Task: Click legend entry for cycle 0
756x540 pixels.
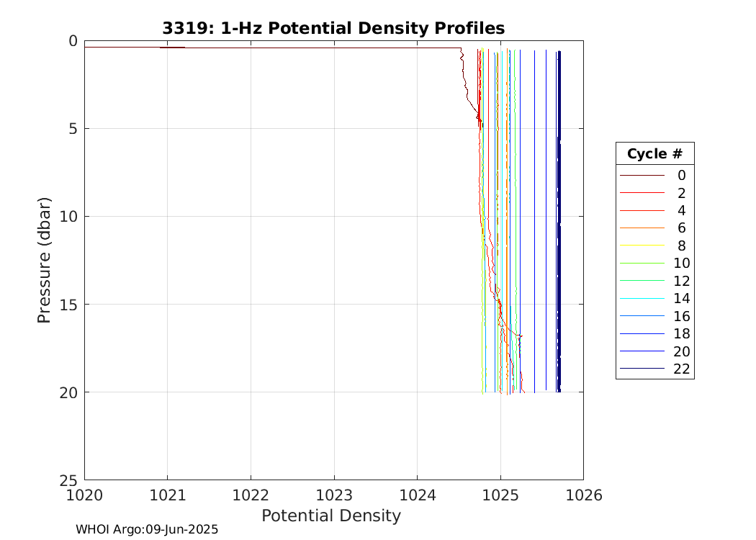Action: [654, 176]
